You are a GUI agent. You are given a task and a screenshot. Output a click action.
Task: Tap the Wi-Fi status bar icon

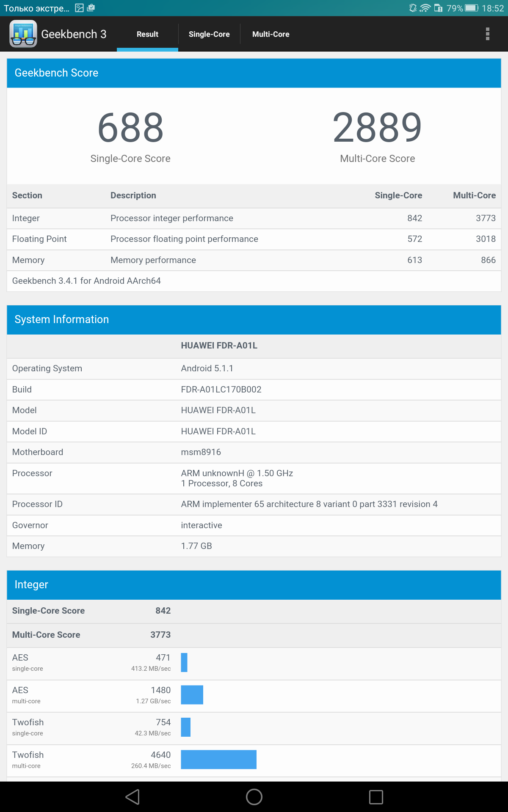[425, 8]
